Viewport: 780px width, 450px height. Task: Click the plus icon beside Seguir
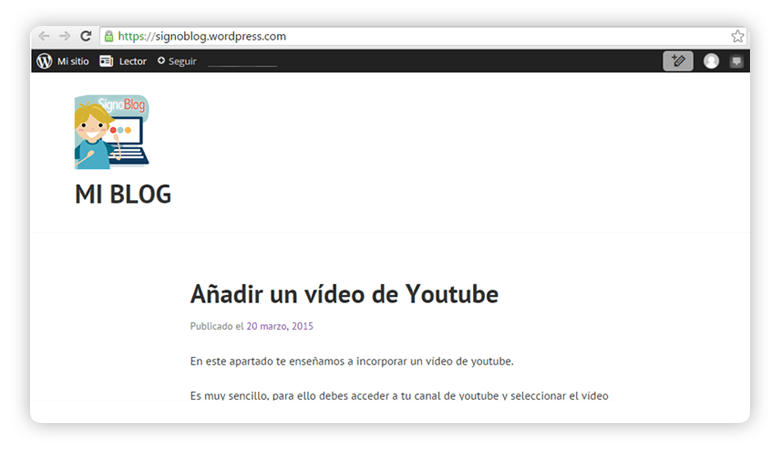161,61
